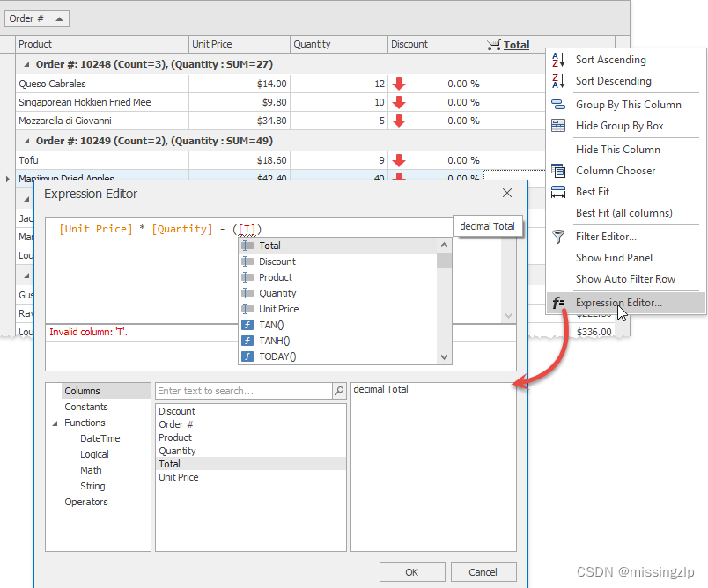Click the Sort Ascending A-Z icon
The height and width of the screenshot is (588, 708).
pyautogui.click(x=558, y=60)
